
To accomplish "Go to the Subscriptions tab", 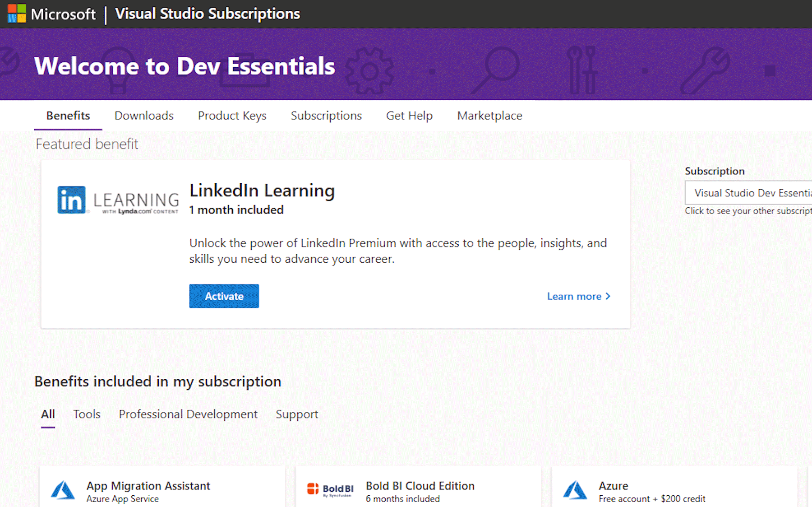I will tap(326, 116).
